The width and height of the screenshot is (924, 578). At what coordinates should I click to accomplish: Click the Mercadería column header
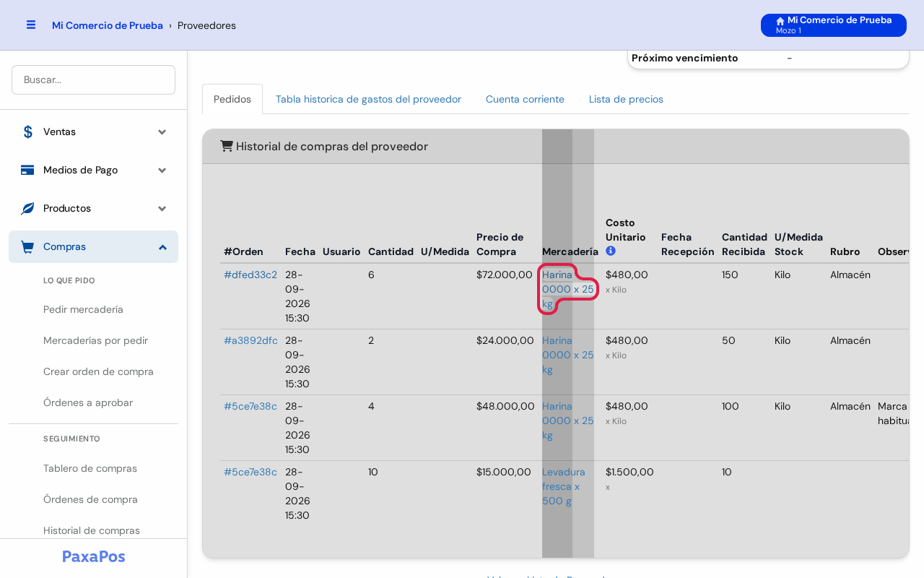(570, 251)
